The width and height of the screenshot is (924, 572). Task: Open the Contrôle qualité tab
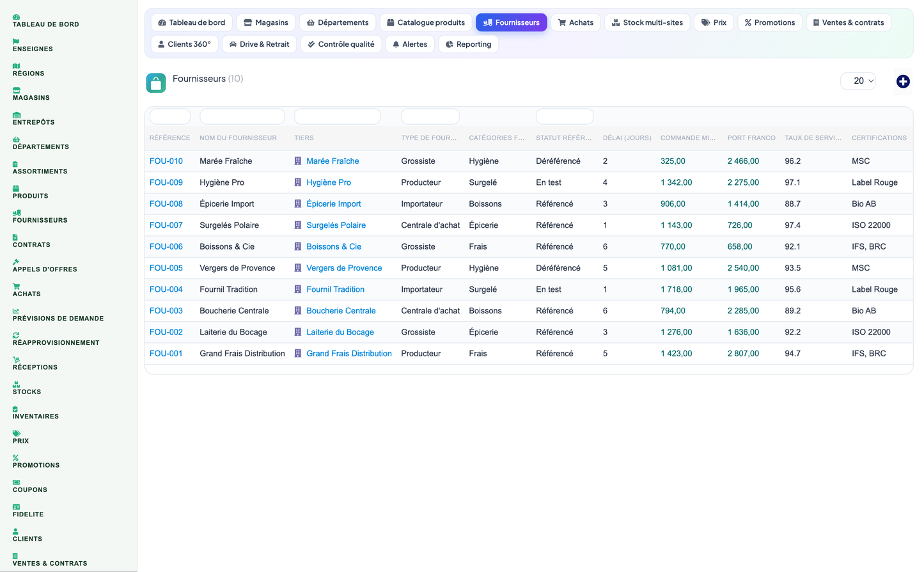[x=341, y=44]
